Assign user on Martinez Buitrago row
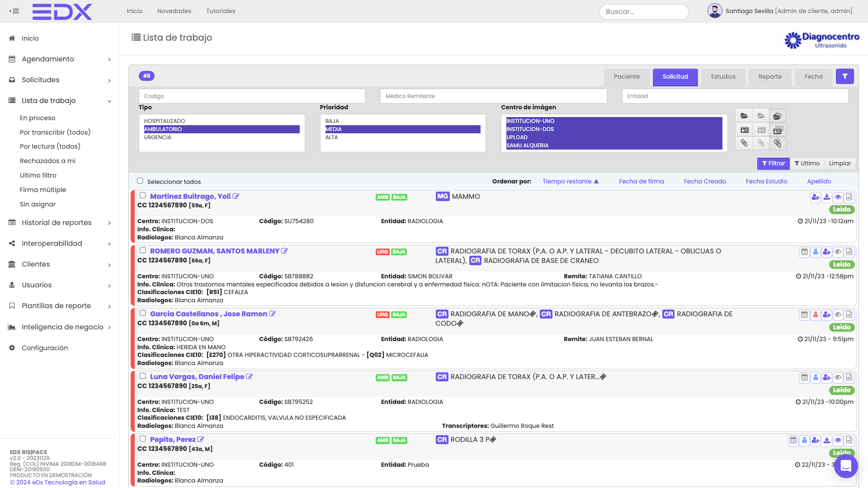The image size is (868, 488). [x=816, y=197]
